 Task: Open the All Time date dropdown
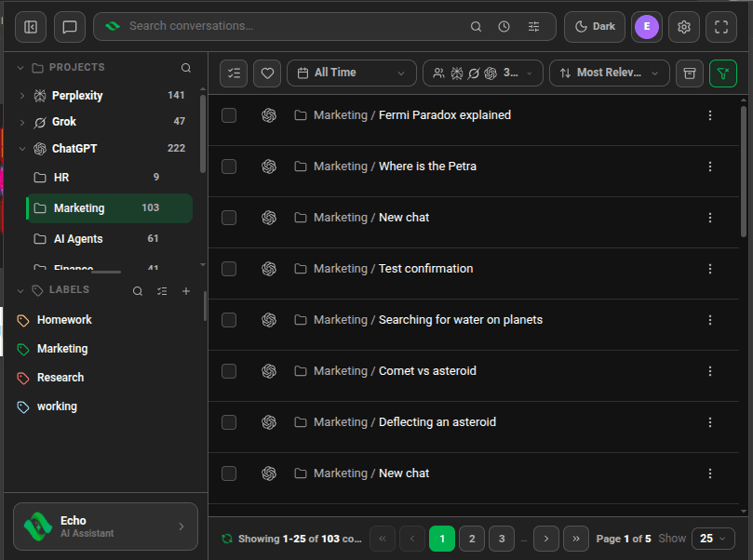coord(352,73)
